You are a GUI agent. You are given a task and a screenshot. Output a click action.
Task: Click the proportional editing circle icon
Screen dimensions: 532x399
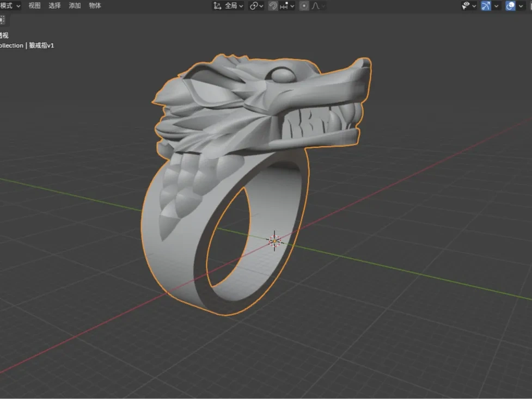(303, 6)
